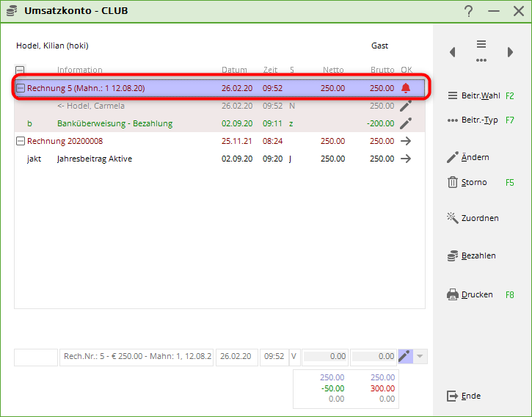532x417 pixels.
Task: Click arrow icon on Jahresbeitrag Aktive row
Action: click(406, 159)
